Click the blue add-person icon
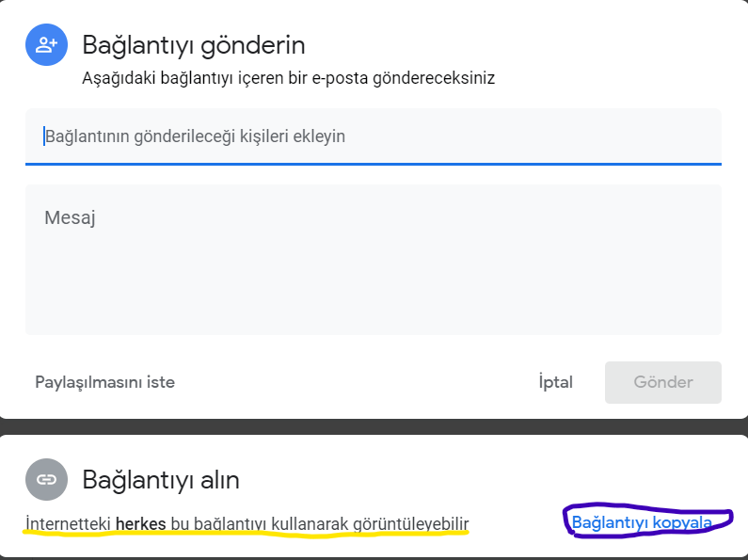 pyautogui.click(x=46, y=44)
